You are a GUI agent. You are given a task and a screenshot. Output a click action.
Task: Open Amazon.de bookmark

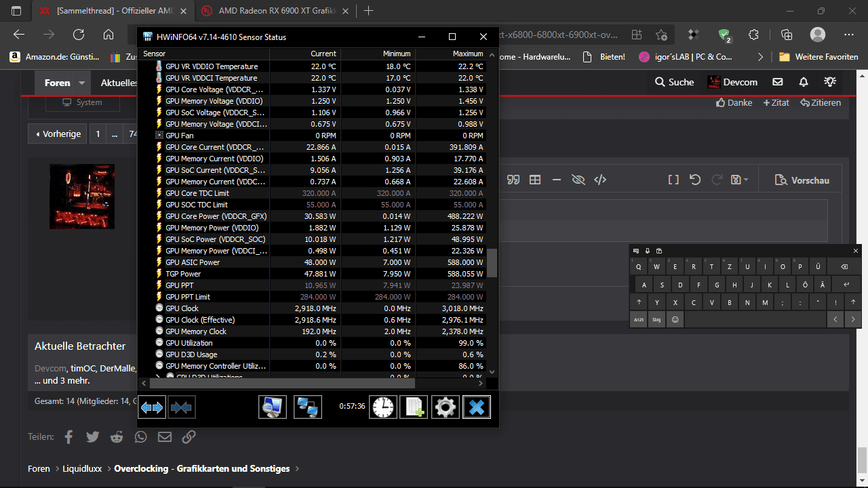coord(55,57)
